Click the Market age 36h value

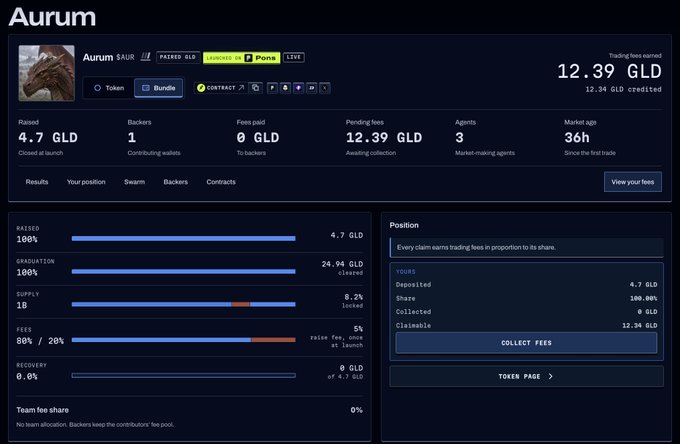[577, 137]
